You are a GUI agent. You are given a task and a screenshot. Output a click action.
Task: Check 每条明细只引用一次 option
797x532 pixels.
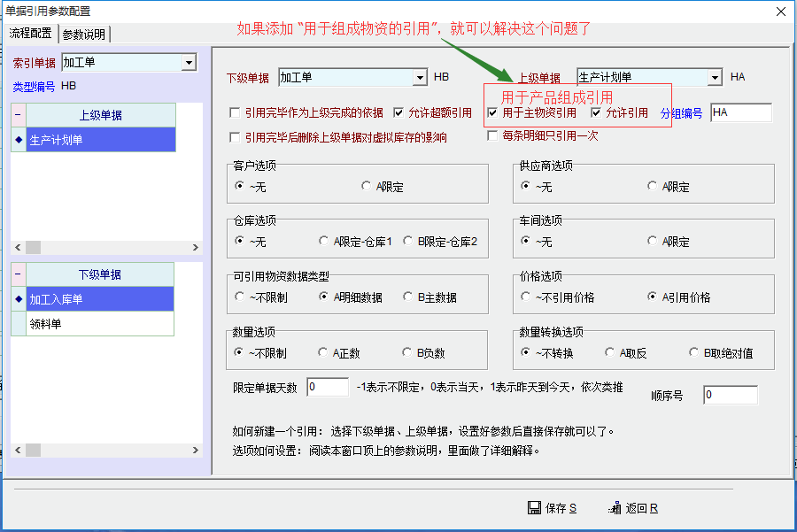(493, 136)
